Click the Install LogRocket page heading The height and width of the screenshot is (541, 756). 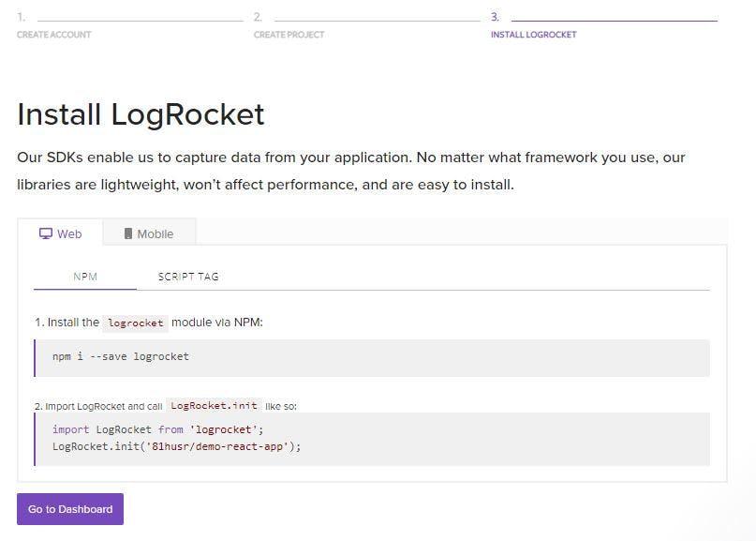(141, 114)
